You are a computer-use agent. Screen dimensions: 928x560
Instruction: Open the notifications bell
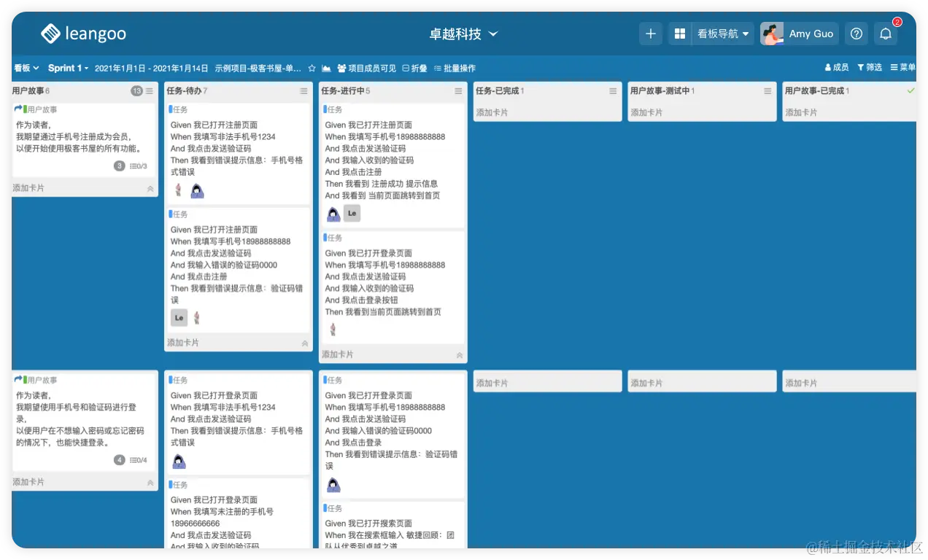pos(886,34)
